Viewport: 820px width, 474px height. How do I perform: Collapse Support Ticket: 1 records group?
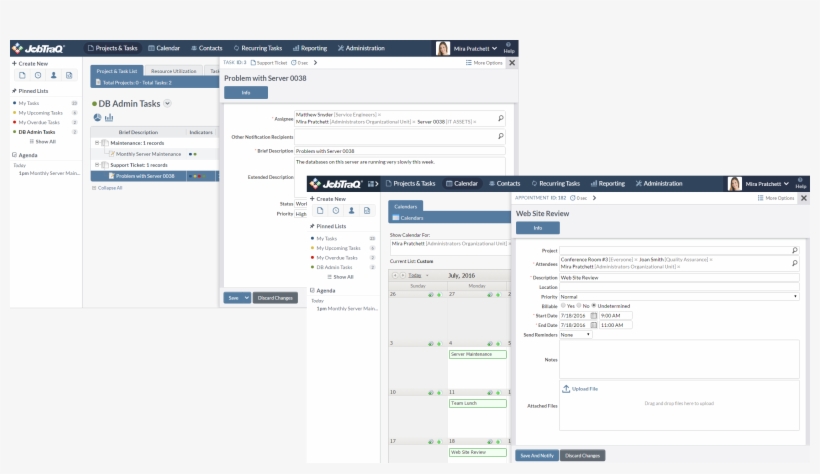[97, 165]
